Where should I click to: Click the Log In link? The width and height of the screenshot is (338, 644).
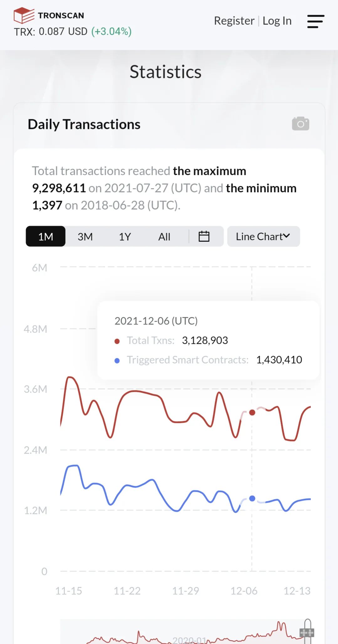pos(277,21)
